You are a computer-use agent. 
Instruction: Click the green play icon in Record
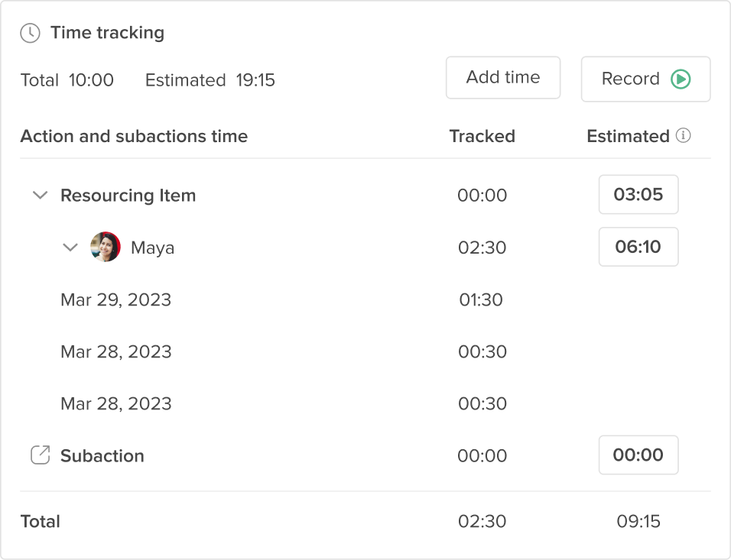click(x=681, y=79)
